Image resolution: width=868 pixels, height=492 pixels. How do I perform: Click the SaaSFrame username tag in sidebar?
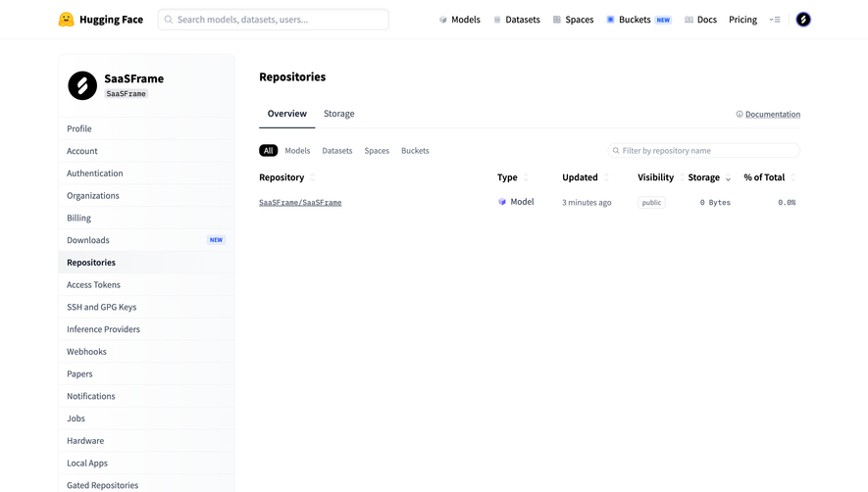click(127, 94)
